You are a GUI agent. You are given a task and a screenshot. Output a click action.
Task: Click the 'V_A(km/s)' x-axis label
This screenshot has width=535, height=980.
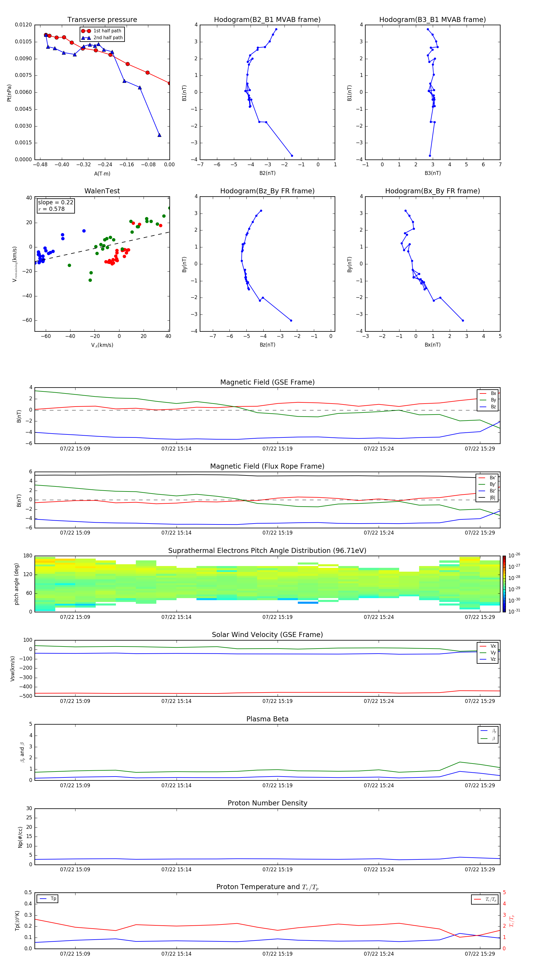click(102, 345)
